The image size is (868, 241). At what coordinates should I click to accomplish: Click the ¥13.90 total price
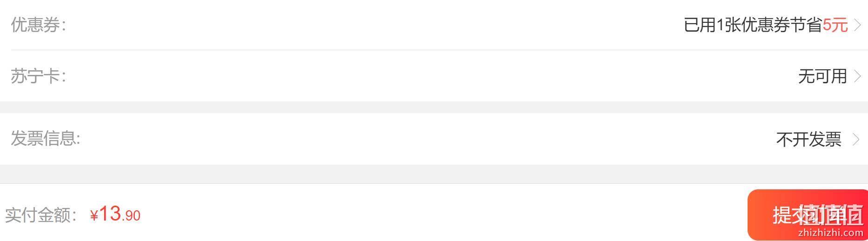pyautogui.click(x=115, y=214)
